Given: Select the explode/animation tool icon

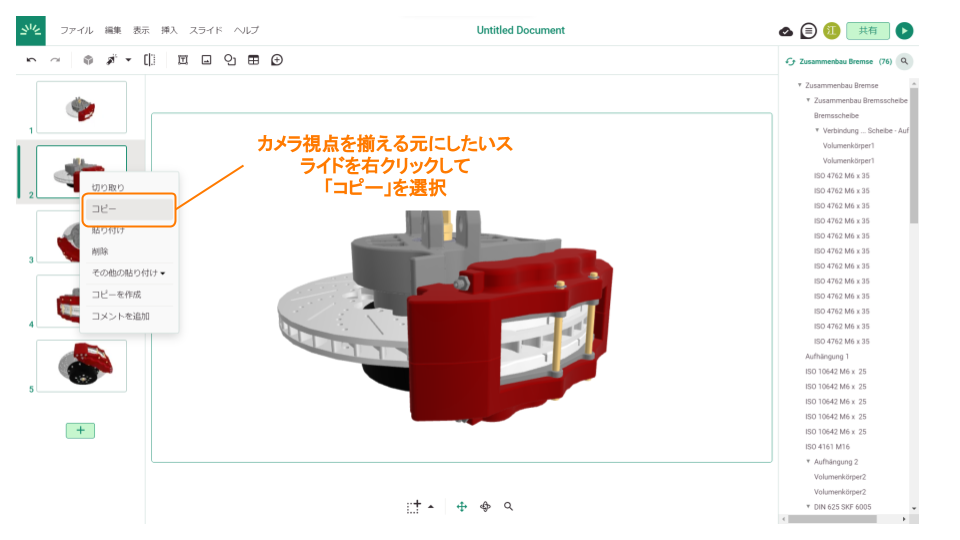Looking at the screenshot, I should pos(111,60).
